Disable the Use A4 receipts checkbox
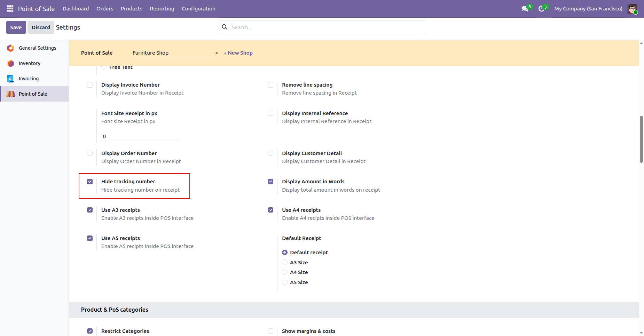 point(270,210)
